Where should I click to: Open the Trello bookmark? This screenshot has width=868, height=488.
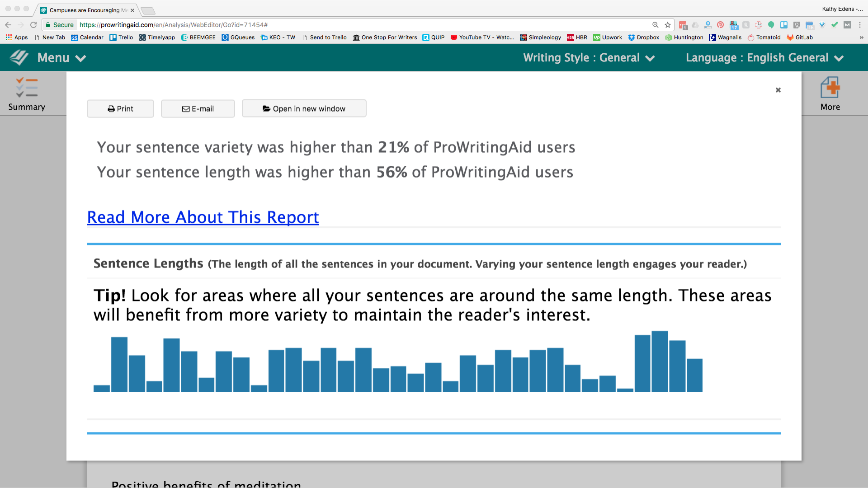121,38
